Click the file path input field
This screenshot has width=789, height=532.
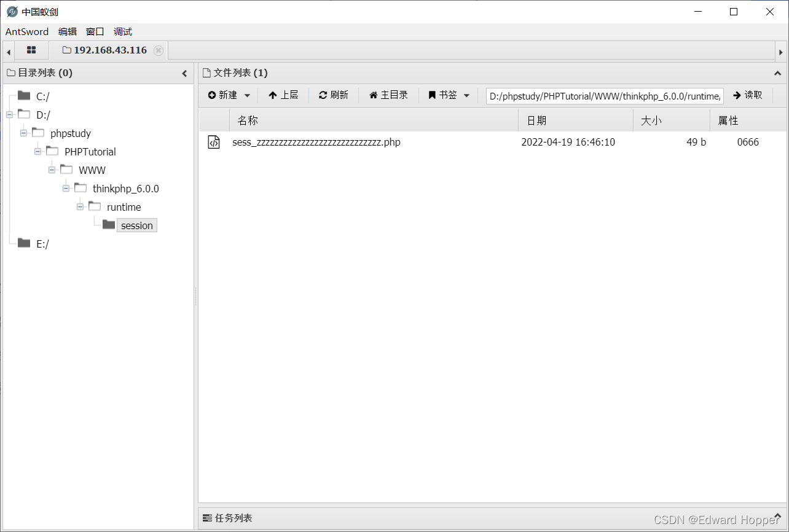coord(604,96)
